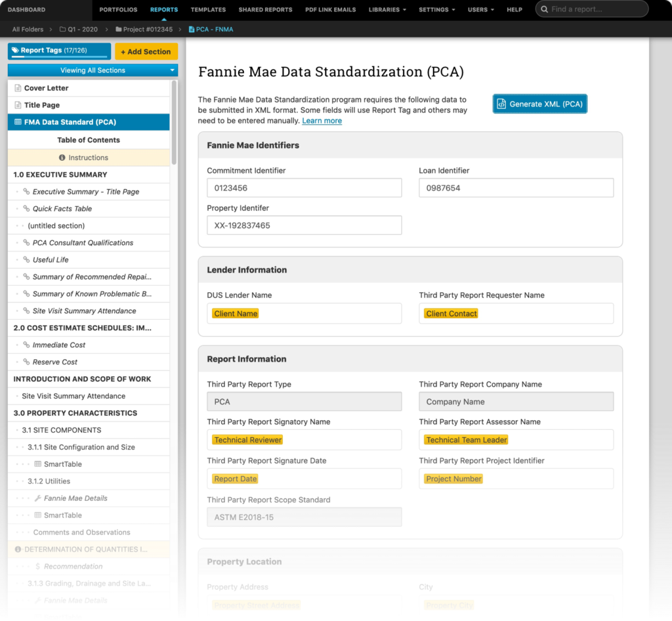Click dollar icon beside Recommendation
The width and height of the screenshot is (672, 621).
(x=37, y=566)
